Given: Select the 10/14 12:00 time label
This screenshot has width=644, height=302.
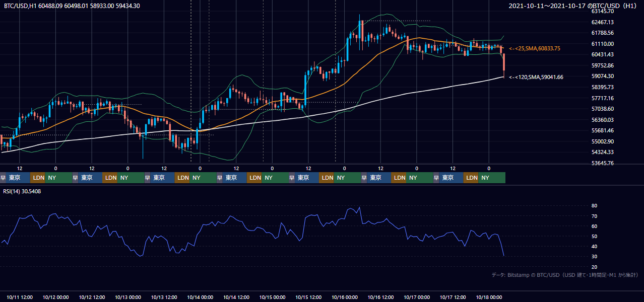Looking at the screenshot, I should click(x=236, y=297).
